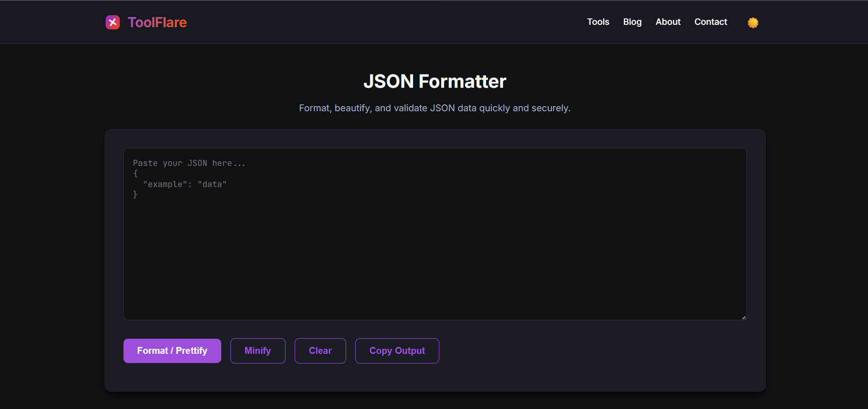Focus the JSON input text area
Image resolution: width=868 pixels, height=409 pixels.
(x=435, y=234)
